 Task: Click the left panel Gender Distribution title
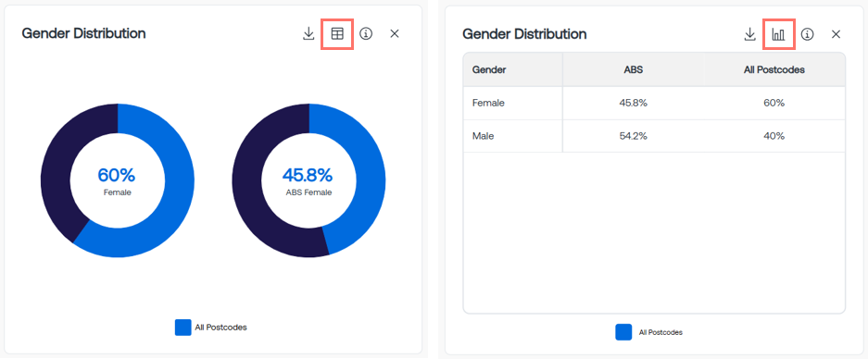(x=83, y=33)
